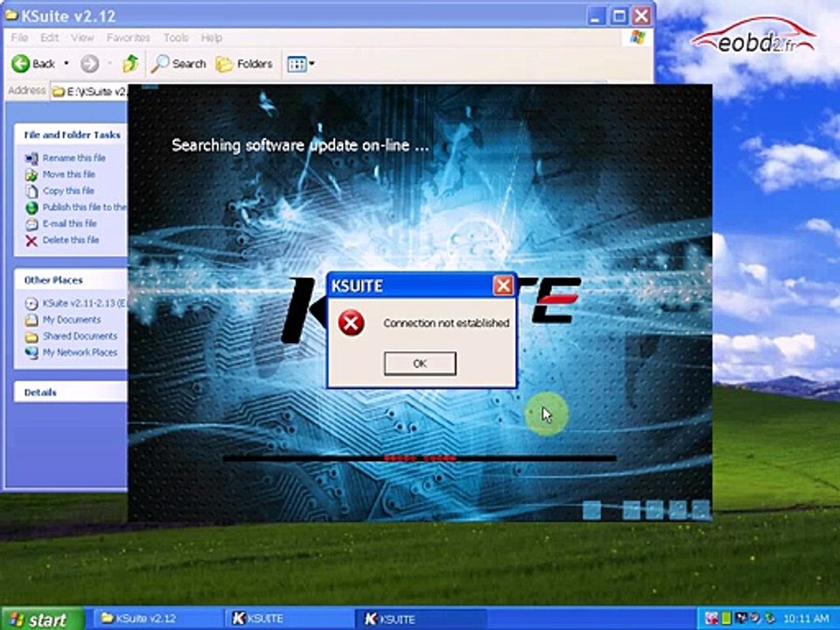The height and width of the screenshot is (630, 840).
Task: Open My Documents in Other Places
Action: (x=72, y=319)
